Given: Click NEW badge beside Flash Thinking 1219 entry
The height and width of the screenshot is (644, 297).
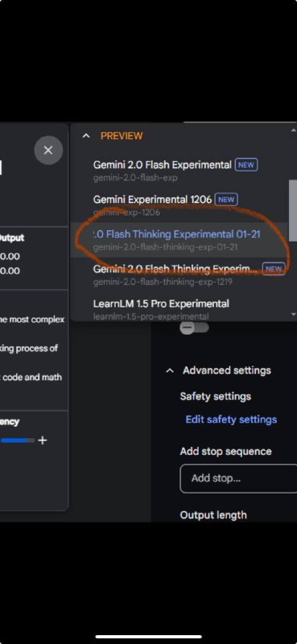Looking at the screenshot, I should (274, 270).
